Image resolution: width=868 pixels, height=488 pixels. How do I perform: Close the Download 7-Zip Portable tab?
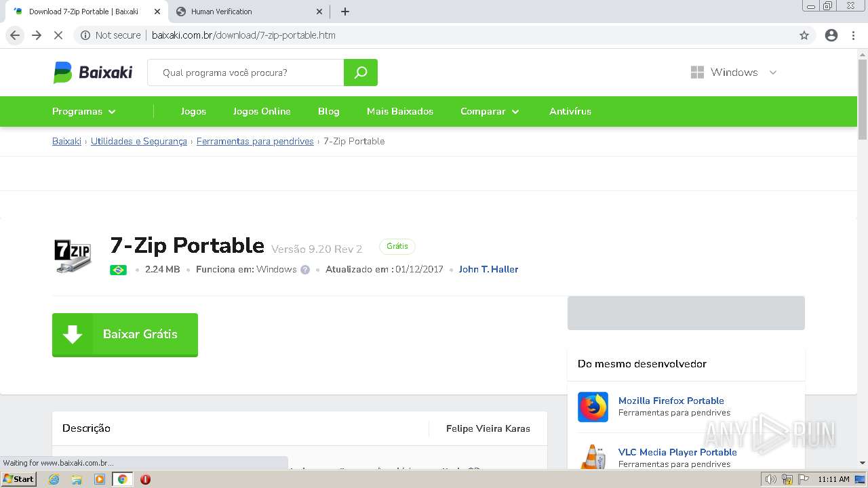157,12
